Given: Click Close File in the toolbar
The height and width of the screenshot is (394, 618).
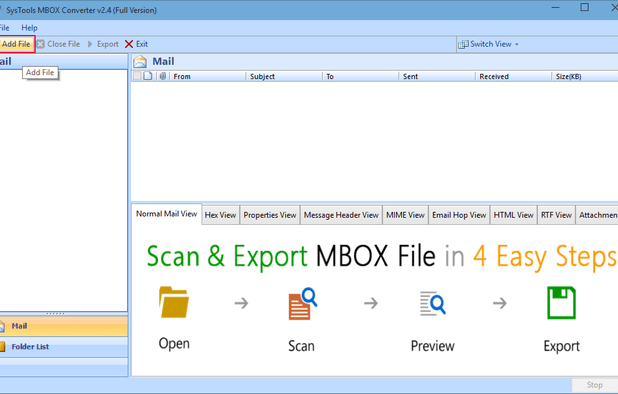Looking at the screenshot, I should pos(58,44).
